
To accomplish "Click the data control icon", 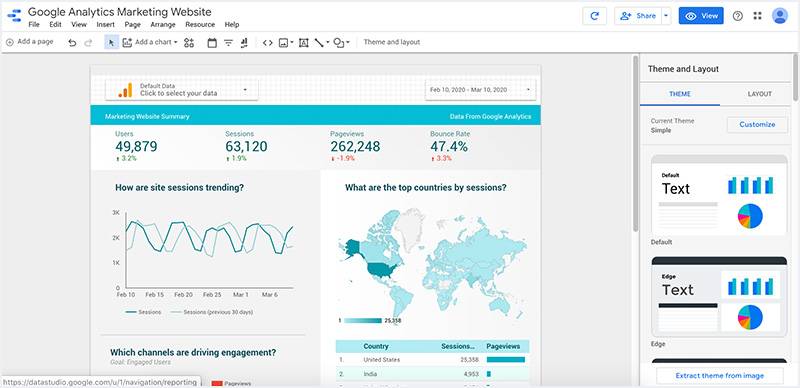I will tap(244, 42).
